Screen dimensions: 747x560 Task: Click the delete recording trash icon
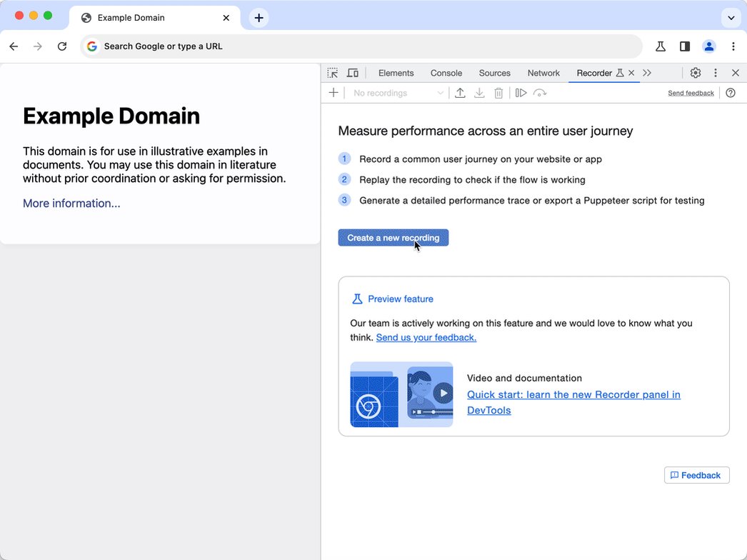498,93
